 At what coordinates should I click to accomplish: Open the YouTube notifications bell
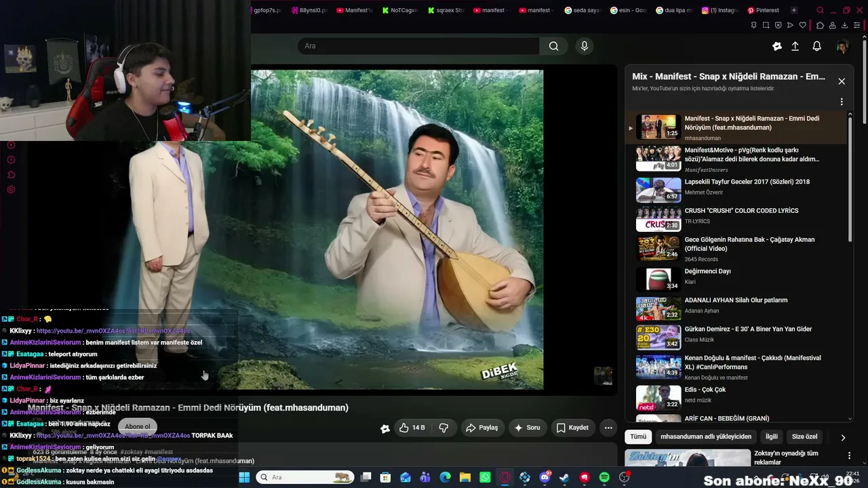(x=817, y=46)
